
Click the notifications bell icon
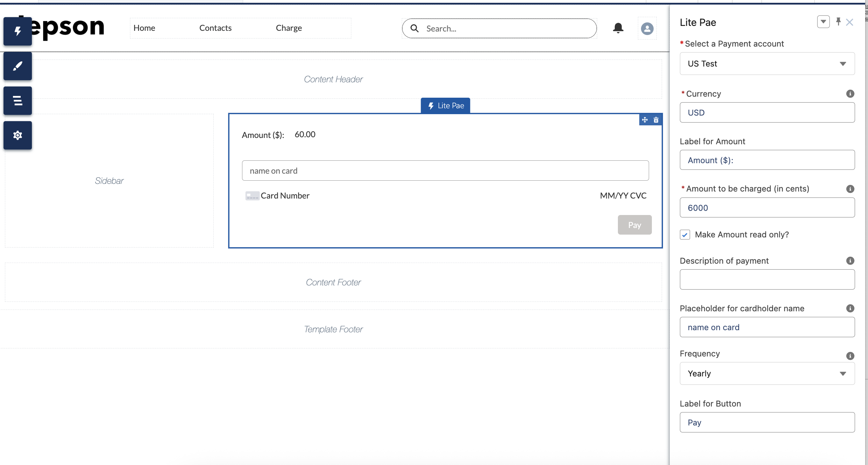pyautogui.click(x=618, y=28)
